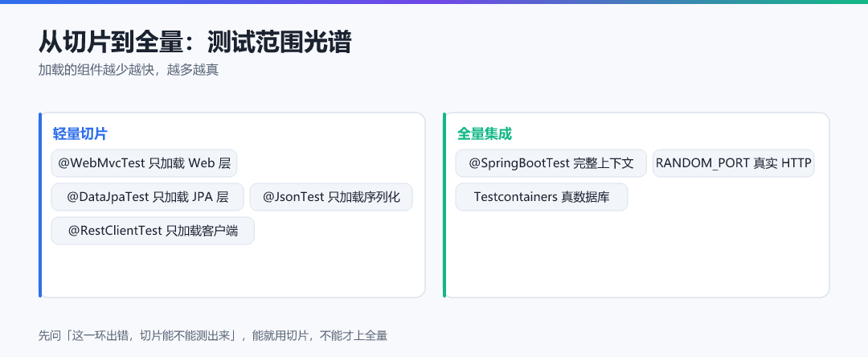Click the footer note starting with 先问

click(x=212, y=335)
